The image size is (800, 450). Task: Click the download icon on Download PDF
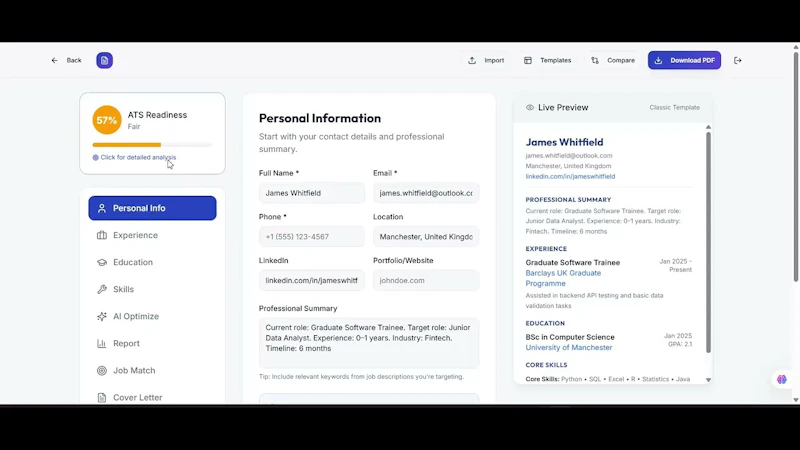coord(658,60)
